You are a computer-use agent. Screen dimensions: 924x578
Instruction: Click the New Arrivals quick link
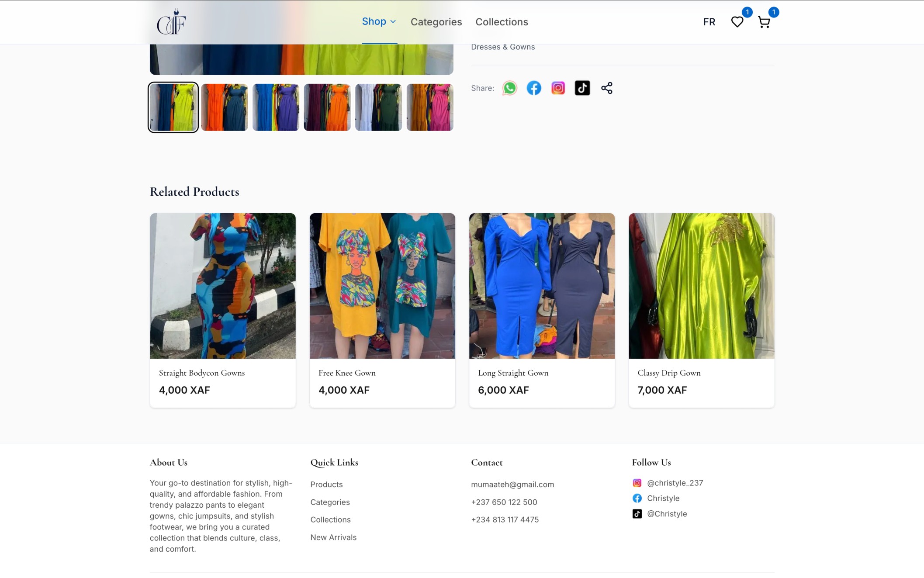click(x=333, y=537)
